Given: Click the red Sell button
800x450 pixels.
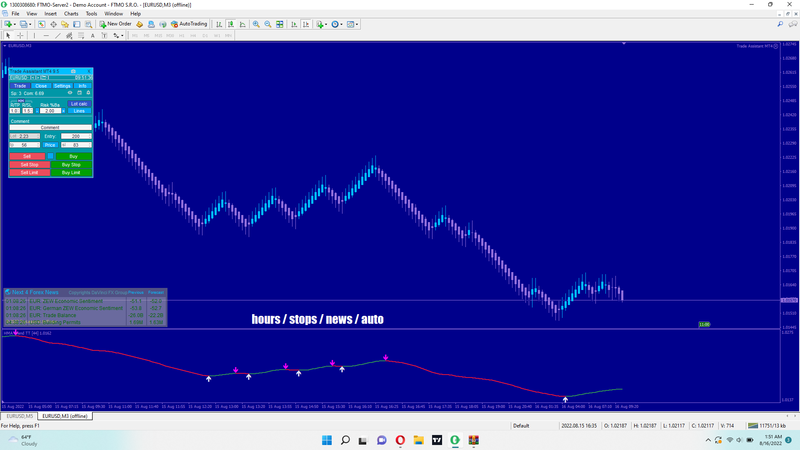Looking at the screenshot, I should click(27, 156).
